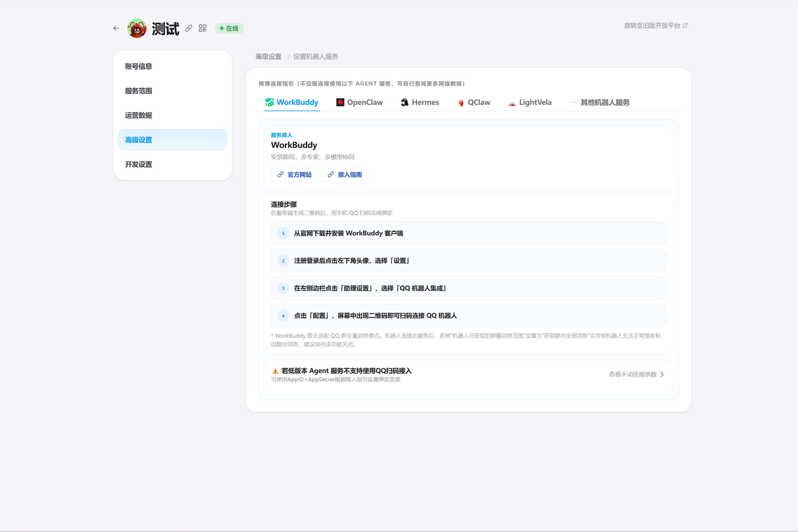Open the bot QR code icon
798x532 pixels.
coord(203,28)
